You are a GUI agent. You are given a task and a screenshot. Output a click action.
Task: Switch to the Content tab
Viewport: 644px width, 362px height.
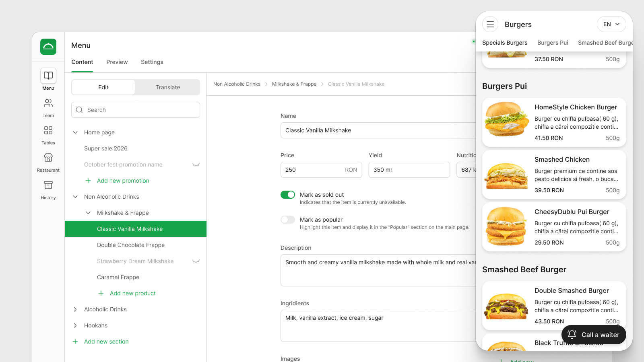(82, 62)
